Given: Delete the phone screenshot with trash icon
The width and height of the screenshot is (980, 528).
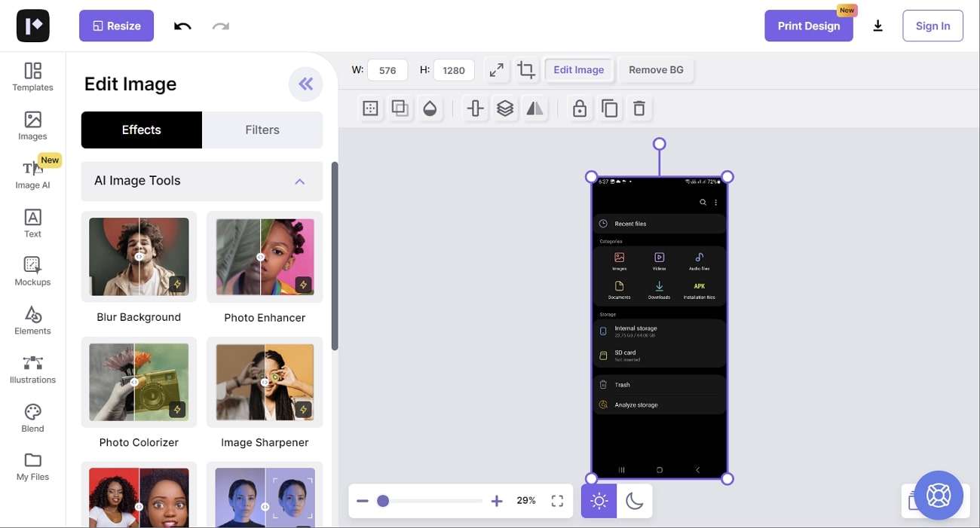Looking at the screenshot, I should click(x=639, y=108).
